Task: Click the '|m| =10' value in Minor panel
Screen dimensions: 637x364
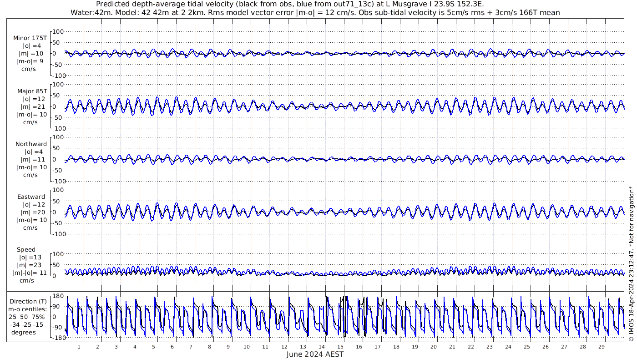Action: pos(32,53)
